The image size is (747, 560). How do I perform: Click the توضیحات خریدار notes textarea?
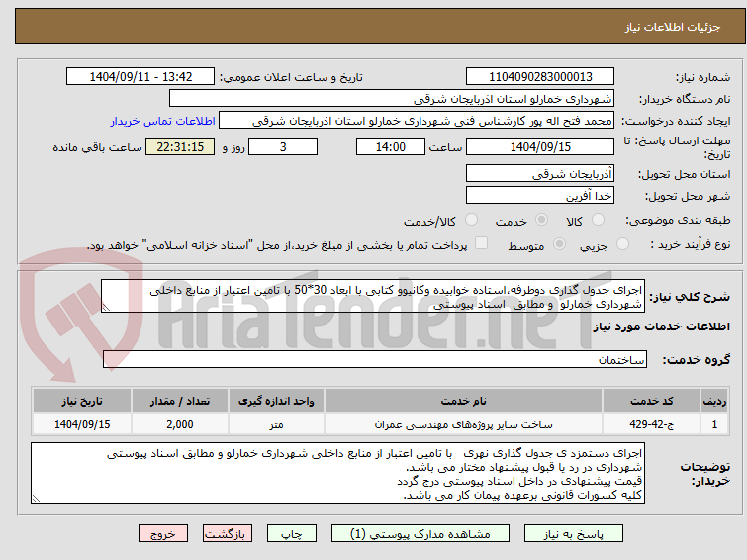[337, 473]
